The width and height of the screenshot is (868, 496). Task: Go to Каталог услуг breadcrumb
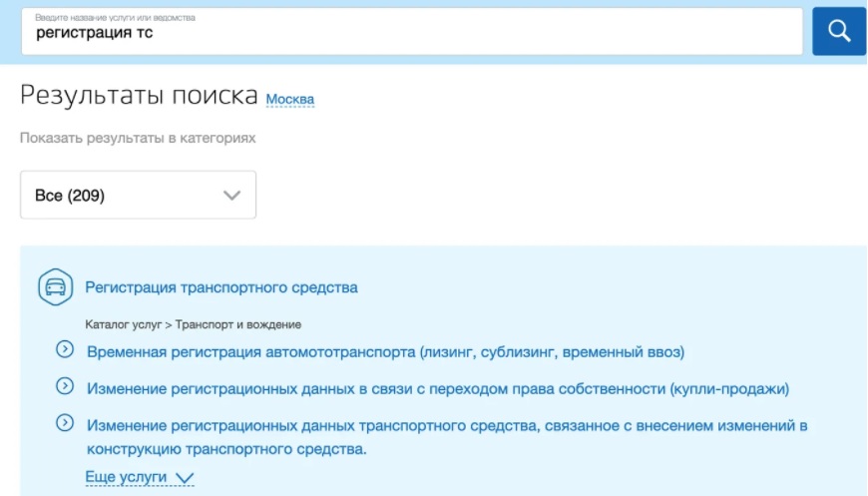click(x=122, y=324)
